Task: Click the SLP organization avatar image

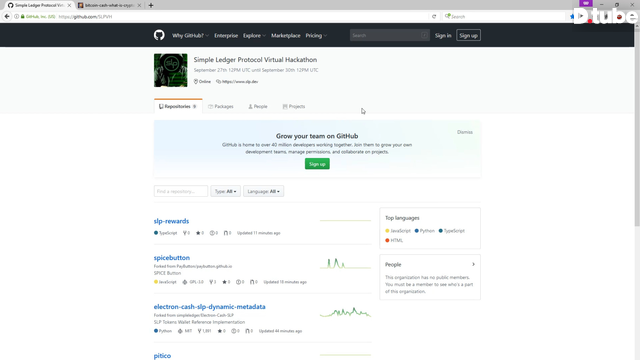Action: pyautogui.click(x=171, y=70)
